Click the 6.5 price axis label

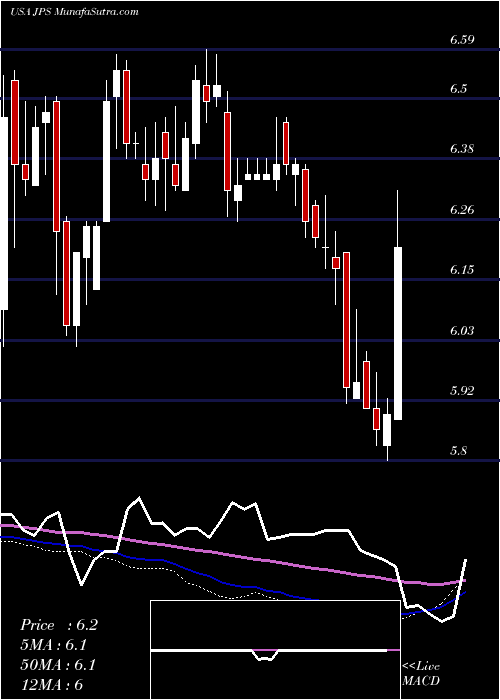coord(458,89)
